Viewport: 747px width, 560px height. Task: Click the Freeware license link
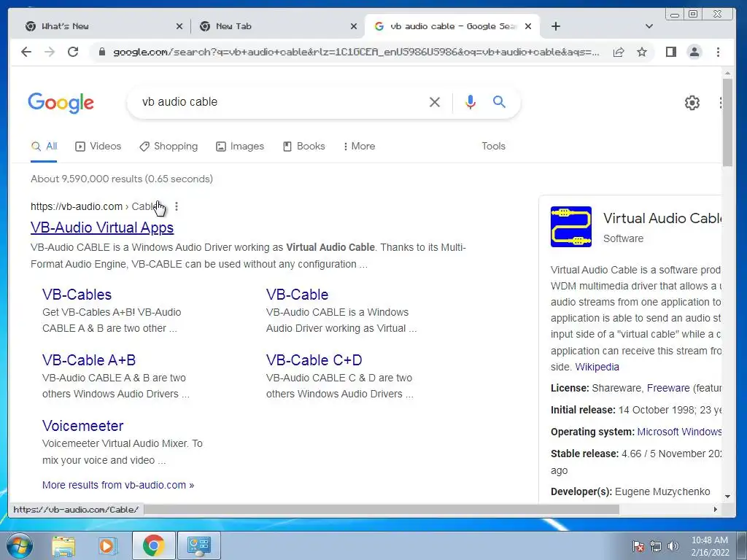(668, 388)
